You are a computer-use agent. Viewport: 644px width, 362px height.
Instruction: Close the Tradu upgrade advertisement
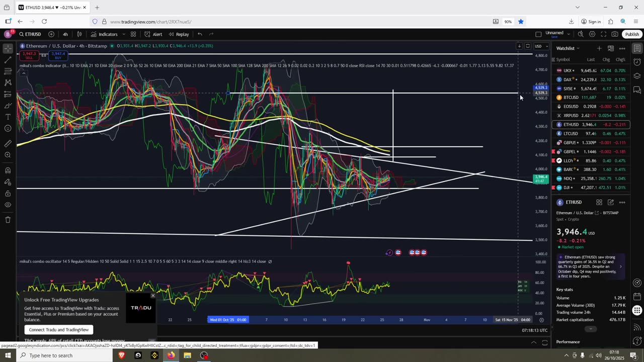[153, 296]
